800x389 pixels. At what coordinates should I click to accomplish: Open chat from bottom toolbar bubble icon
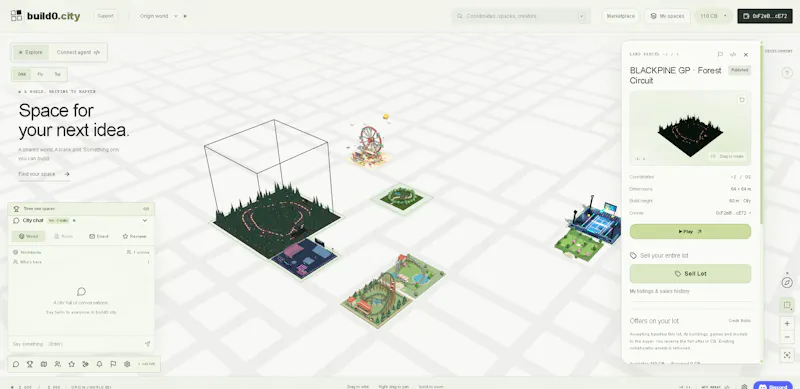click(x=16, y=364)
